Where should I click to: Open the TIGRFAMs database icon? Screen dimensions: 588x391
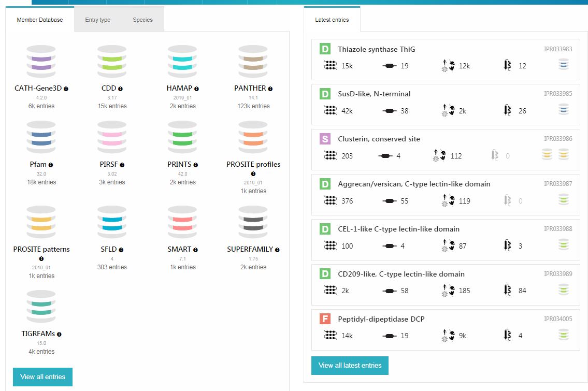pos(41,307)
